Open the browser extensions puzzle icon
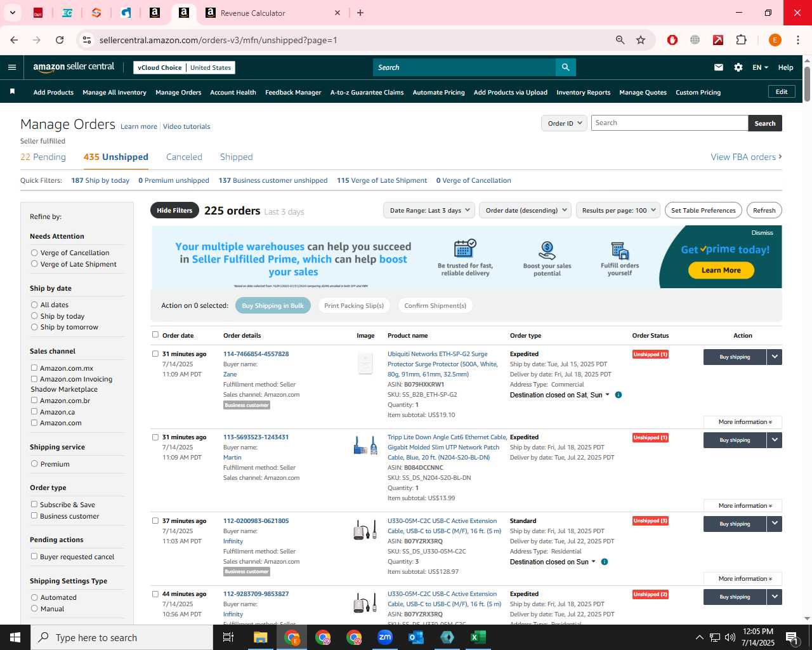The image size is (812, 650). pos(741,40)
